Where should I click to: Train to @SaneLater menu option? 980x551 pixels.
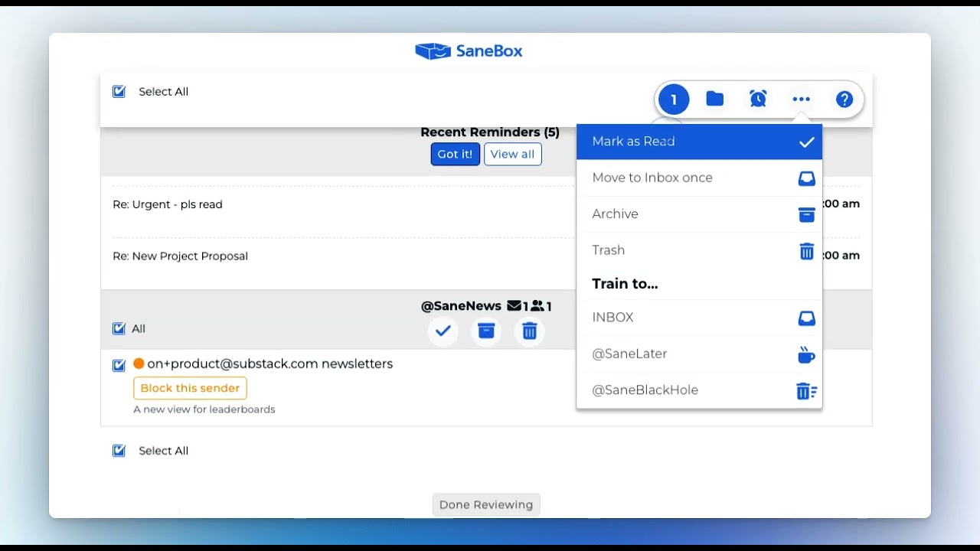click(x=699, y=354)
